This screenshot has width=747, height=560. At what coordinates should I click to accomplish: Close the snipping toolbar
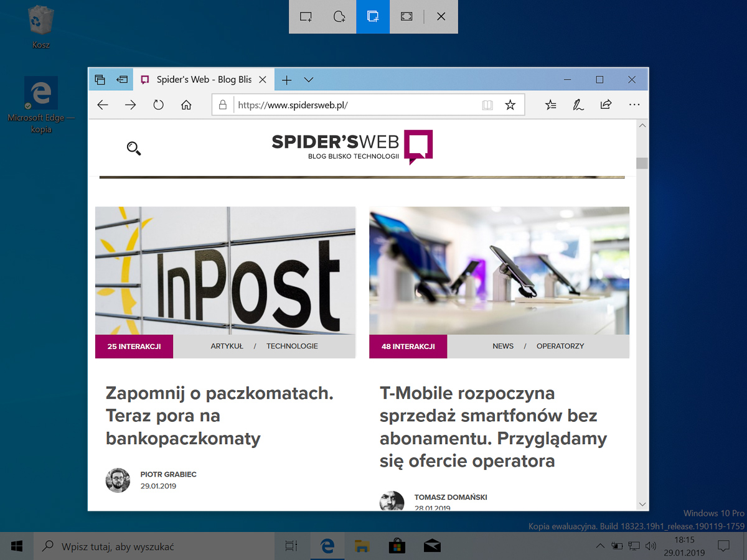[441, 17]
